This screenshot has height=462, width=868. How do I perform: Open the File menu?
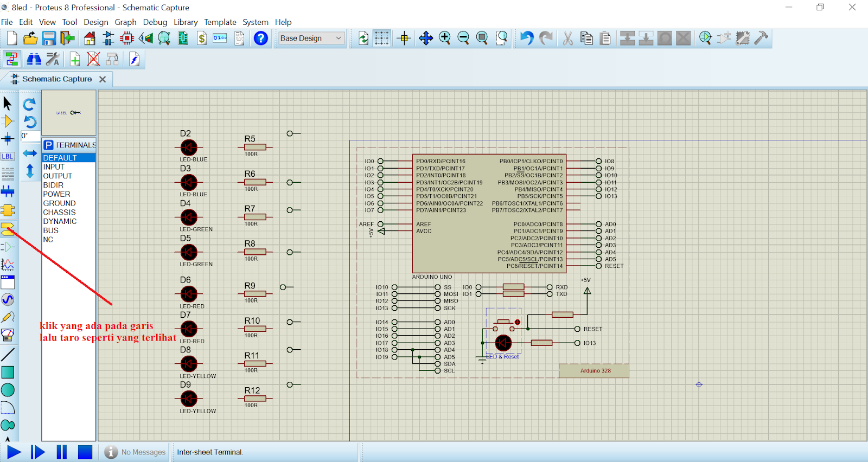pyautogui.click(x=7, y=22)
